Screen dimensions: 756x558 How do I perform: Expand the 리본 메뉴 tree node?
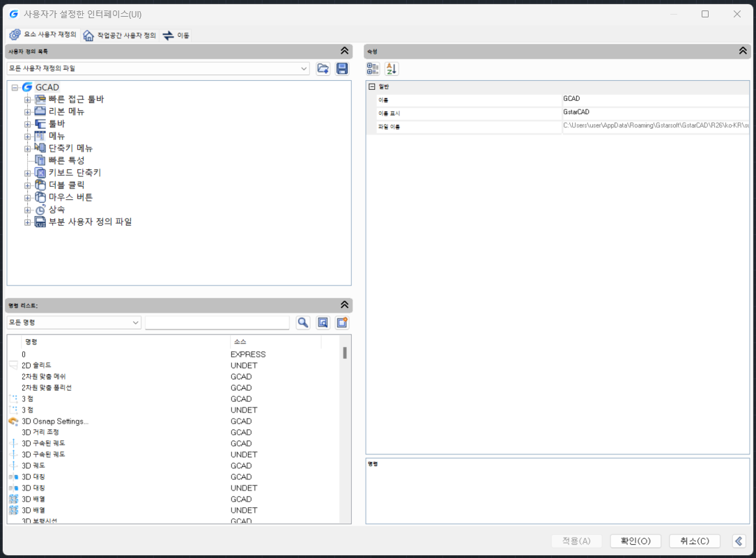(x=28, y=111)
